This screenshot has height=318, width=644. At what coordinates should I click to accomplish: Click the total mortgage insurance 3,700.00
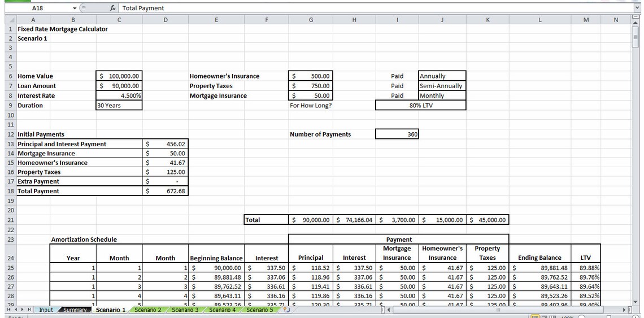(x=397, y=220)
